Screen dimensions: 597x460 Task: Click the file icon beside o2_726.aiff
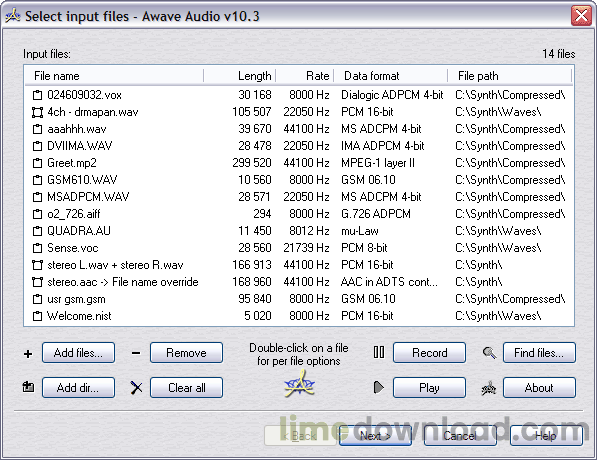coord(37,214)
